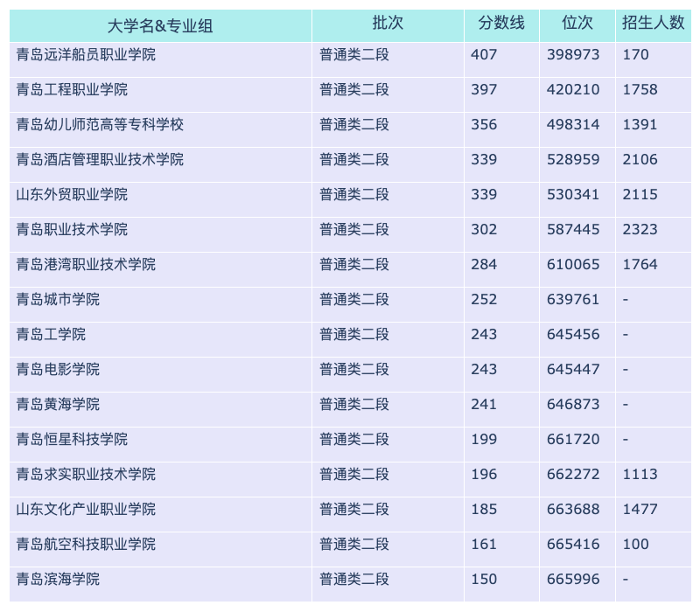Click rank value 663688
Viewport: 700px width, 612px height.
(x=573, y=510)
